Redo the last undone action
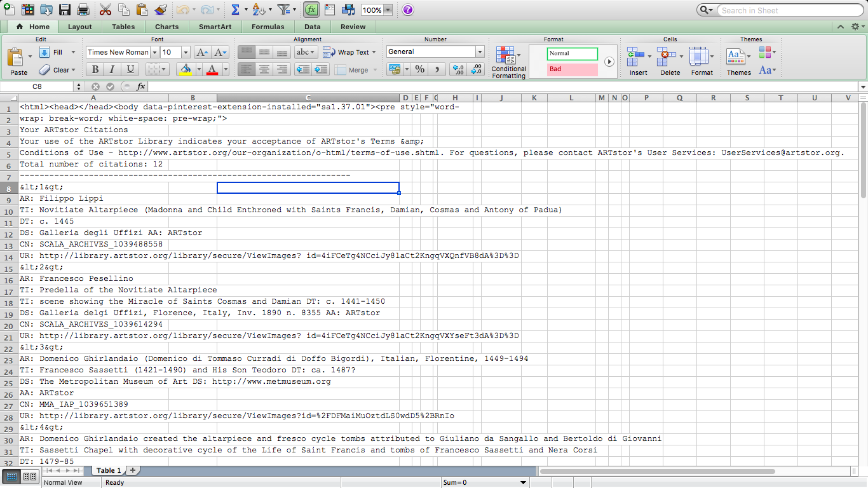 click(207, 10)
